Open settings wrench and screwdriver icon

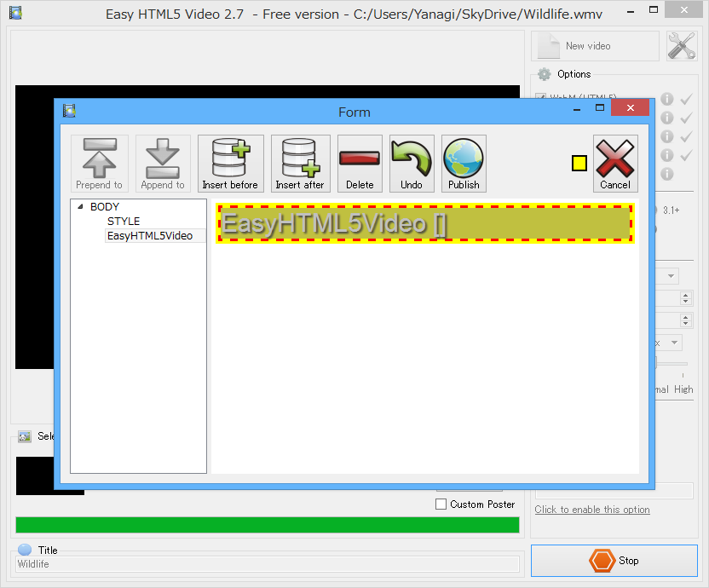click(x=682, y=46)
